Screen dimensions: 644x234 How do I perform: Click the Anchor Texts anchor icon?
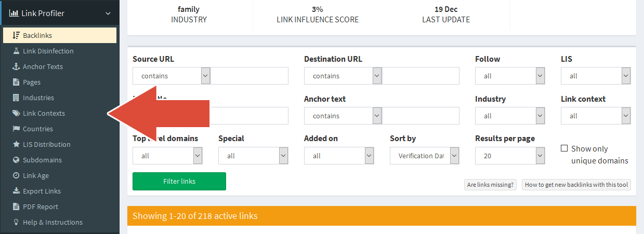16,66
